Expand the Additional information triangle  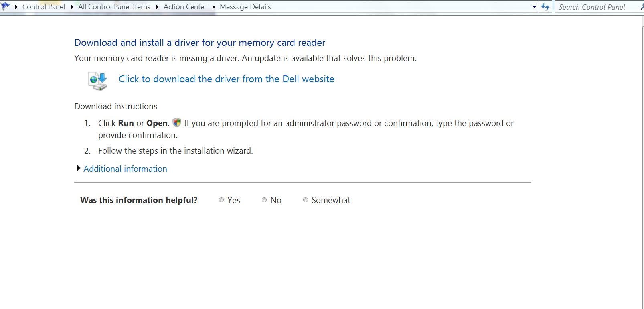pyautogui.click(x=79, y=168)
